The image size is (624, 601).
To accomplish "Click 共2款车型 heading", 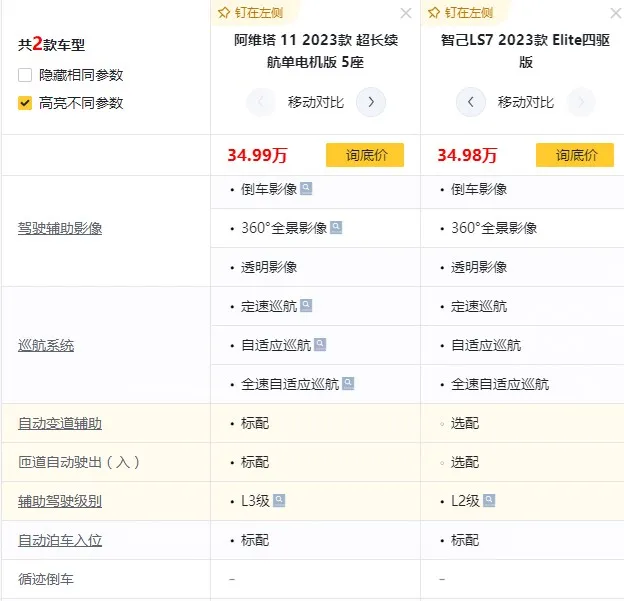I will point(51,44).
